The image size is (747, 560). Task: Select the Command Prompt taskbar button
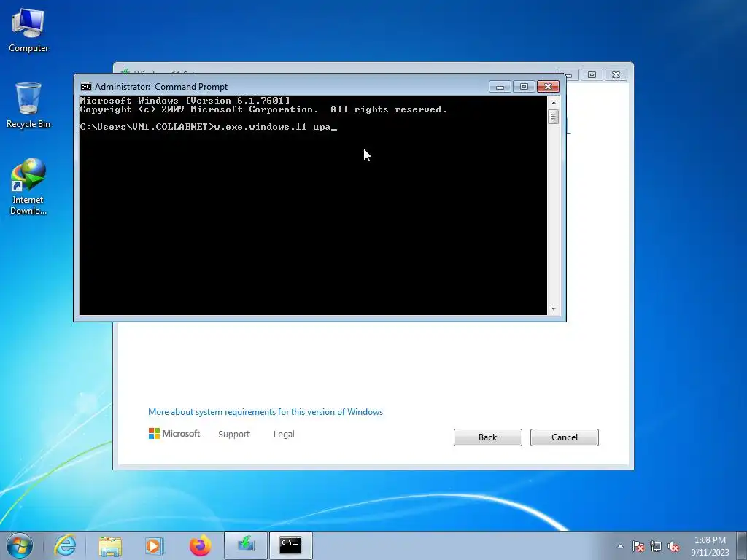(290, 545)
